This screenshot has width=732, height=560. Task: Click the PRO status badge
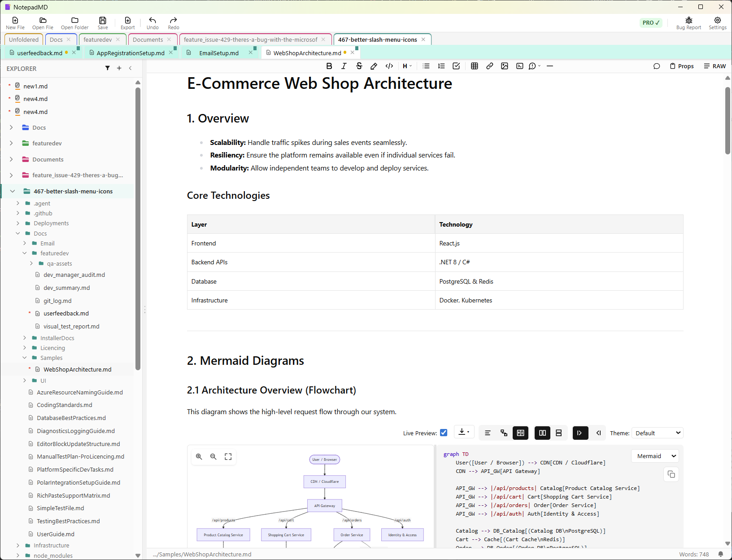(x=651, y=22)
